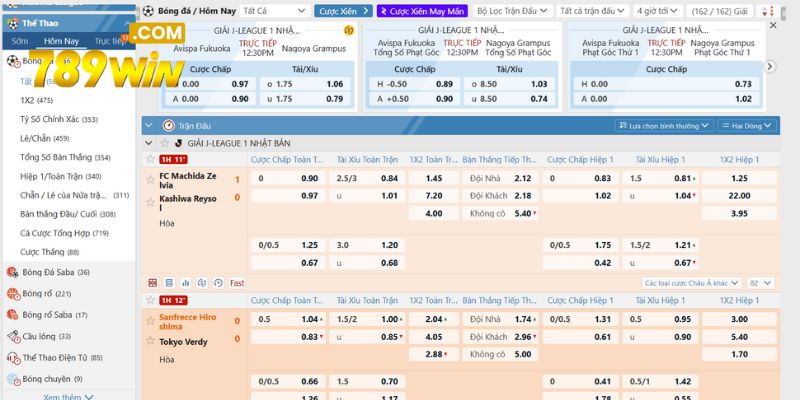800x400 pixels.
Task: Click 1X2 odds 7.20 for Kashiwa Reysol
Action: click(434, 195)
